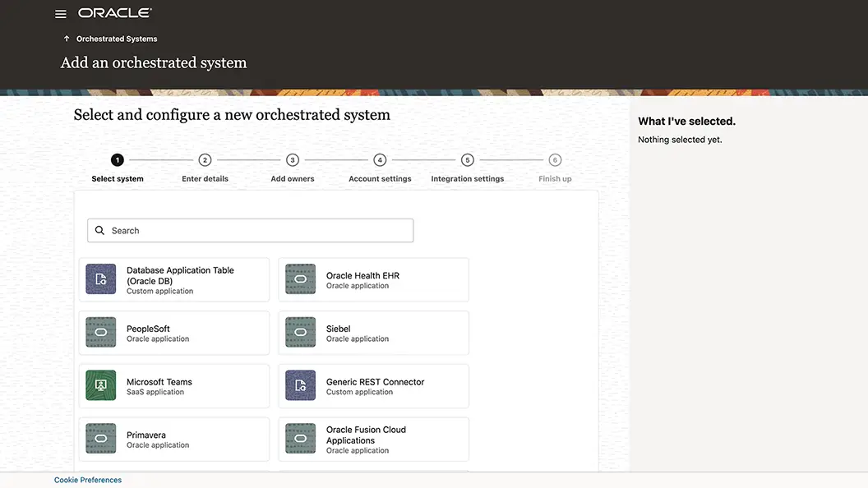This screenshot has height=488, width=868.
Task: Choose the PeopleSoft label
Action: (x=148, y=329)
